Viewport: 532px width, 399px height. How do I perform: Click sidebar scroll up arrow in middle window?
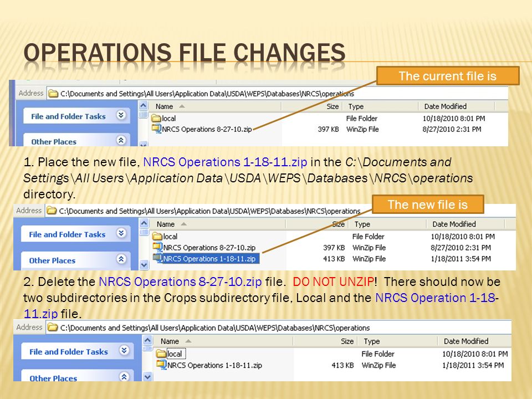coord(144,223)
